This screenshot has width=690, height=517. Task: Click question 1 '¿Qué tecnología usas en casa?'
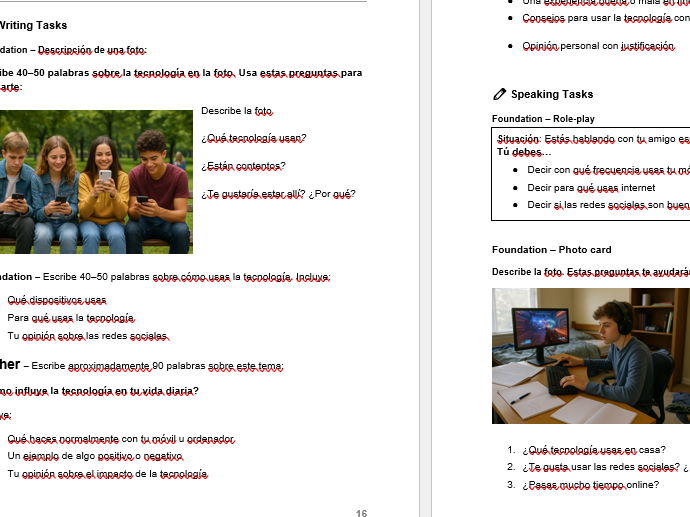tap(594, 450)
